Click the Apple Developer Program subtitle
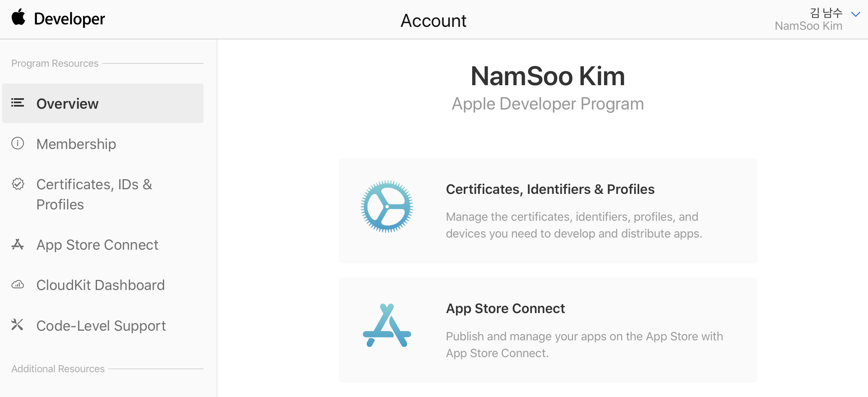This screenshot has width=868, height=397. [548, 104]
